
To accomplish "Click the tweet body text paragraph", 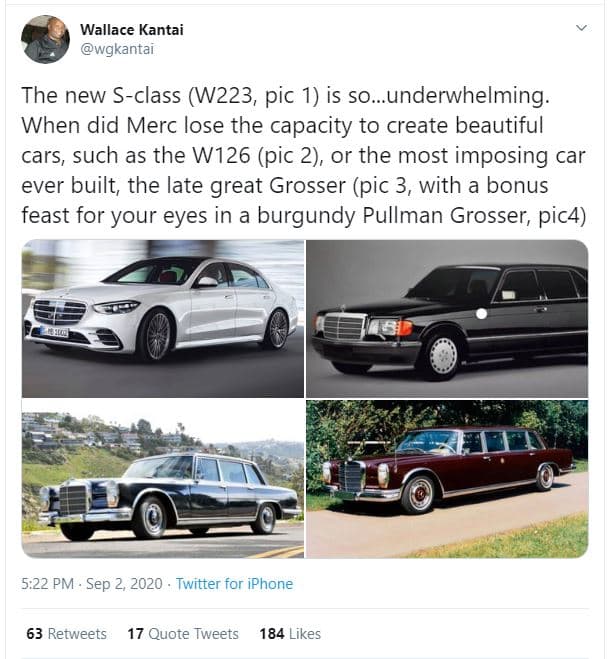I will pos(300,156).
